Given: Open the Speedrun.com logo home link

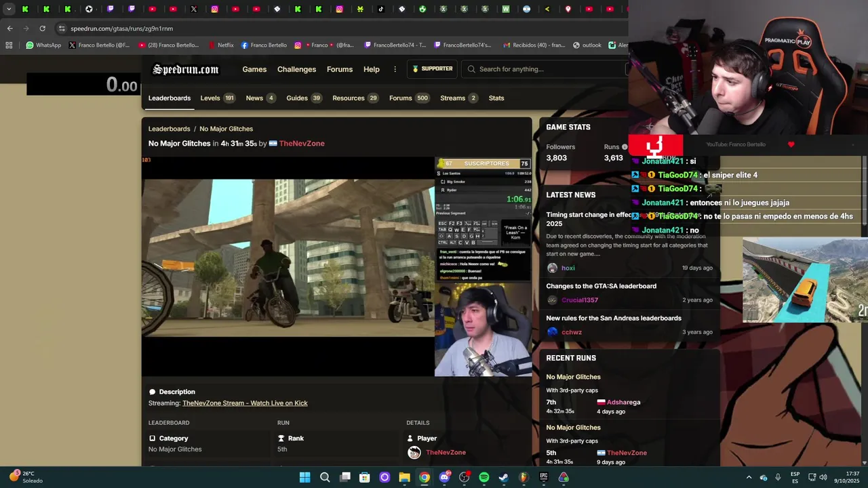Looking at the screenshot, I should [x=185, y=69].
